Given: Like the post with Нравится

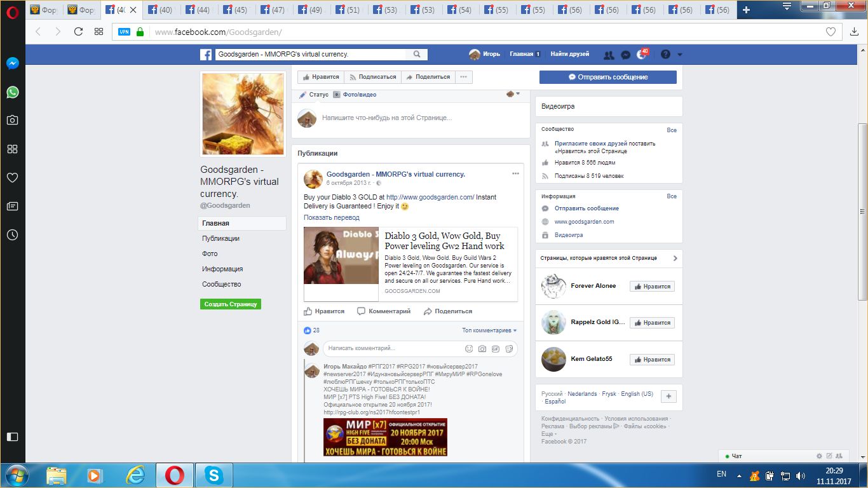Looking at the screenshot, I should (324, 311).
